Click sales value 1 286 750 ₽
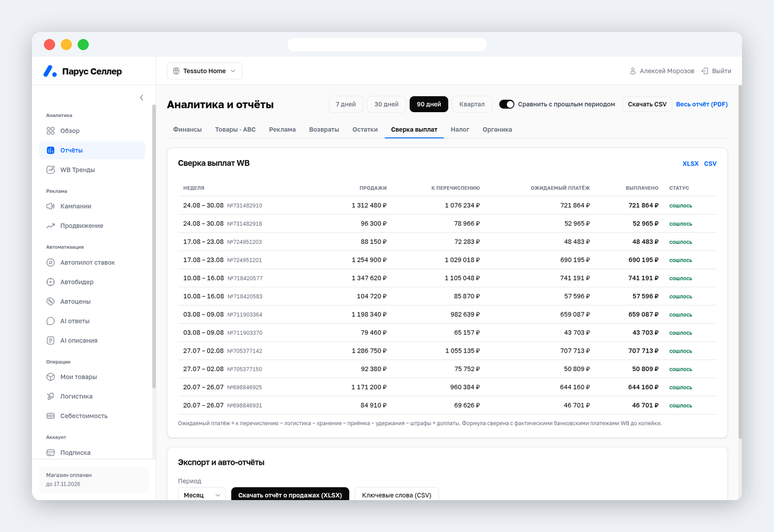 click(369, 351)
